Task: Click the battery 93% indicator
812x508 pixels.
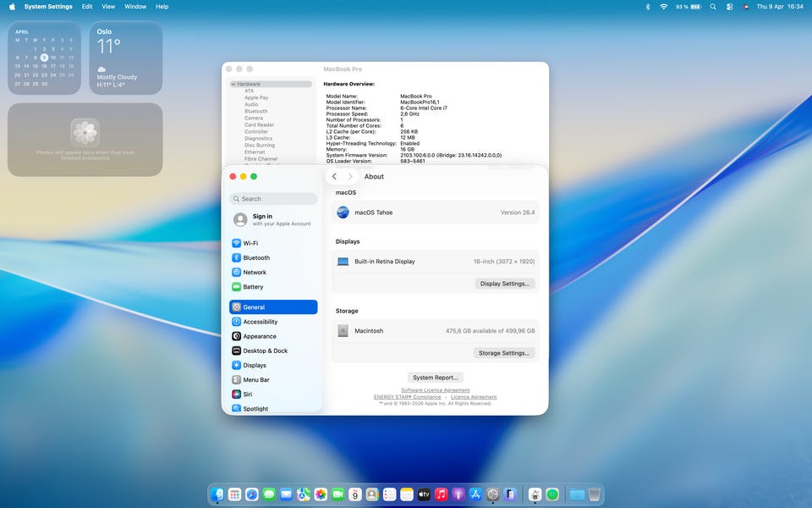Action: pyautogui.click(x=689, y=7)
